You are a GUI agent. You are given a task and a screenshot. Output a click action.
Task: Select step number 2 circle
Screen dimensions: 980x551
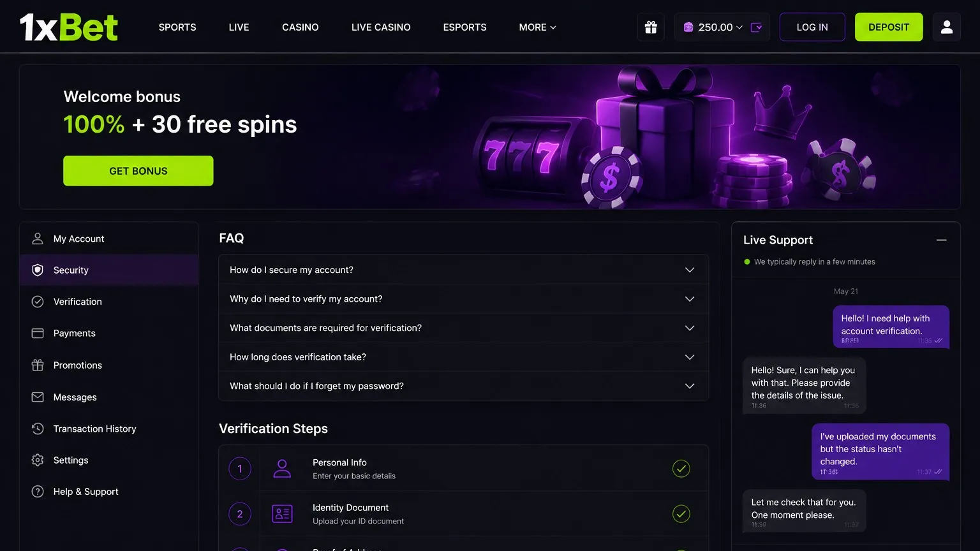pos(240,514)
